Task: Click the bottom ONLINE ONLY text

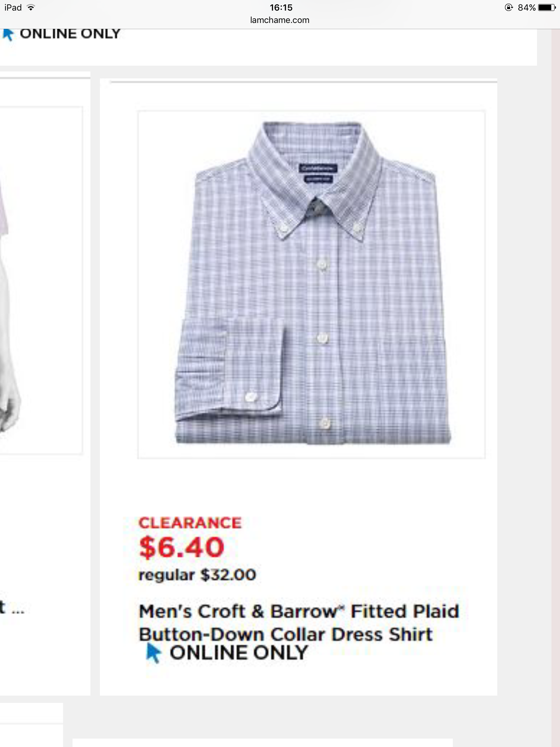Action: point(239,653)
